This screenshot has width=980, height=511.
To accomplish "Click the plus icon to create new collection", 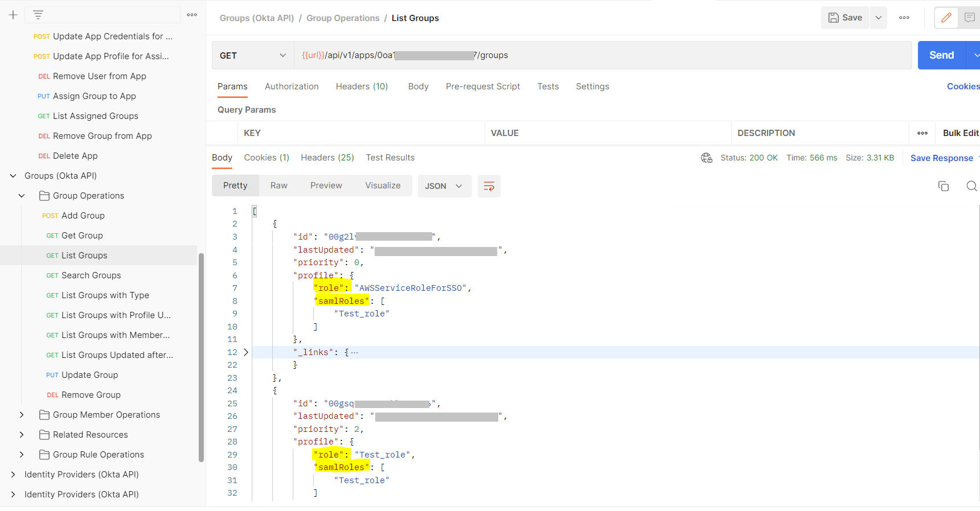I will tap(13, 15).
